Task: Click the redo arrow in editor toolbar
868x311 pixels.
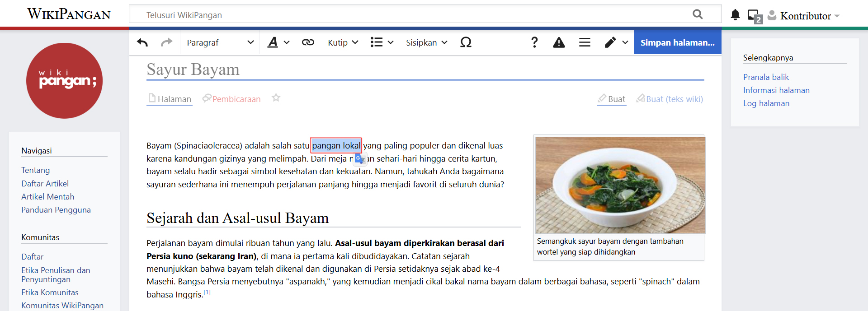Action: (166, 42)
